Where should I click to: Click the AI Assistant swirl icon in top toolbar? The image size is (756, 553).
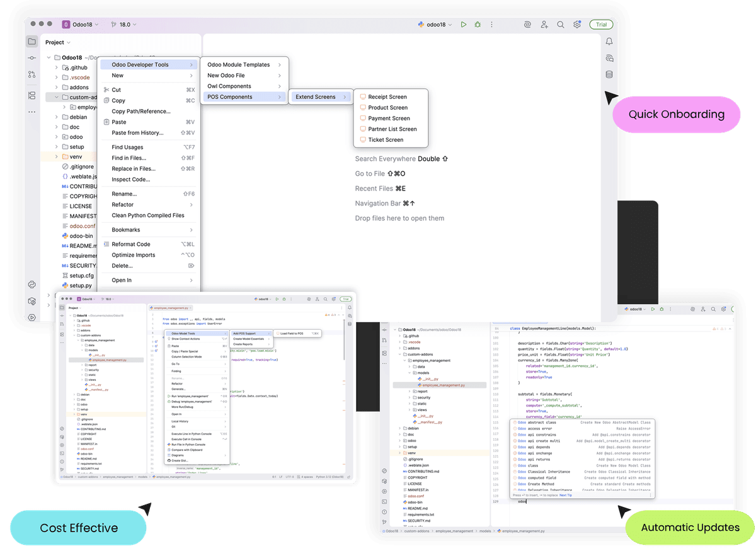(x=527, y=25)
